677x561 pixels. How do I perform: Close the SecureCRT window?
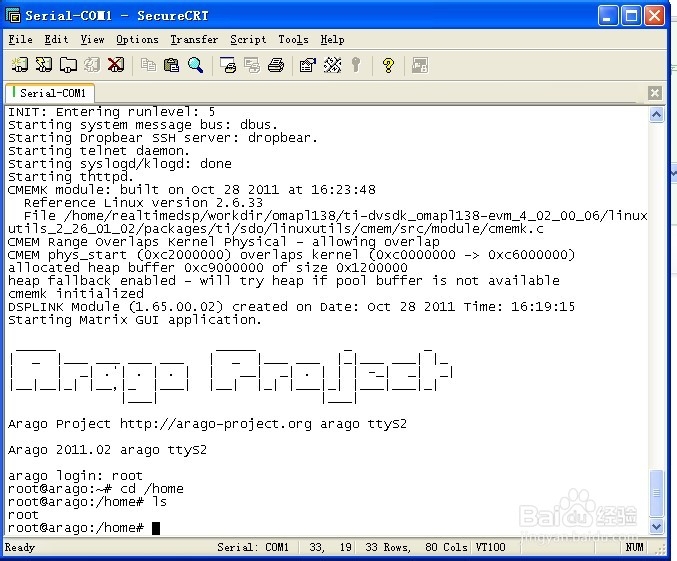coord(654,16)
